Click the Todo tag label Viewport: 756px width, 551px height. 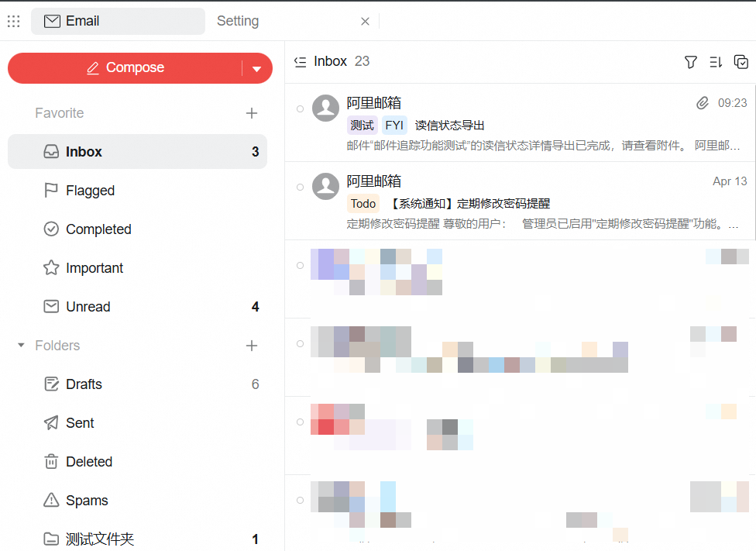point(363,204)
